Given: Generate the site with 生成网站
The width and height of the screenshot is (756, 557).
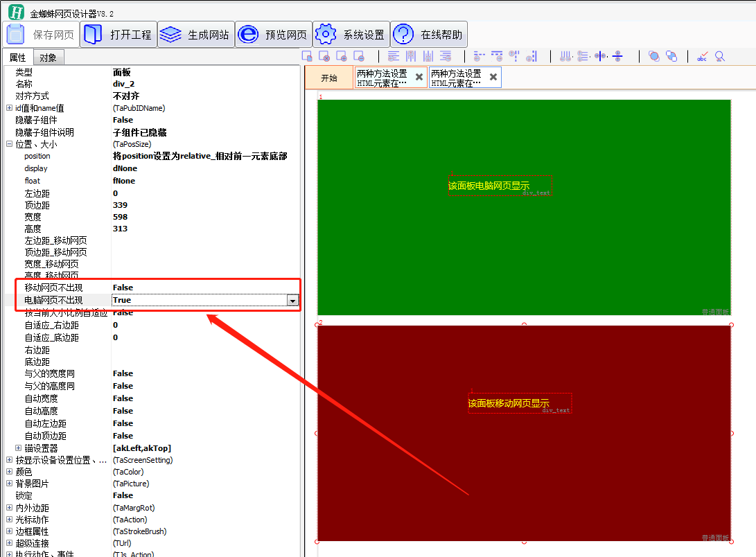Looking at the screenshot, I should (x=196, y=34).
